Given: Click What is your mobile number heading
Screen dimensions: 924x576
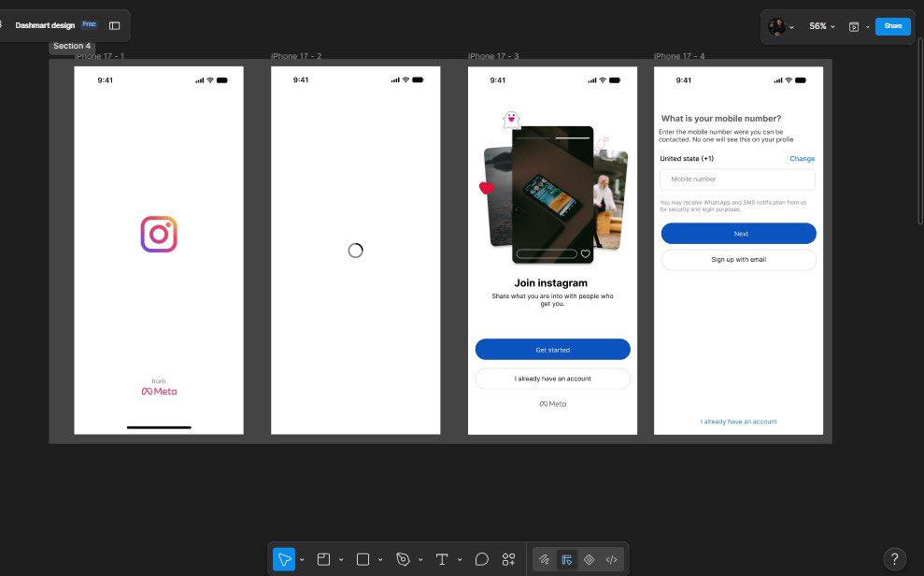Looking at the screenshot, I should click(721, 119).
